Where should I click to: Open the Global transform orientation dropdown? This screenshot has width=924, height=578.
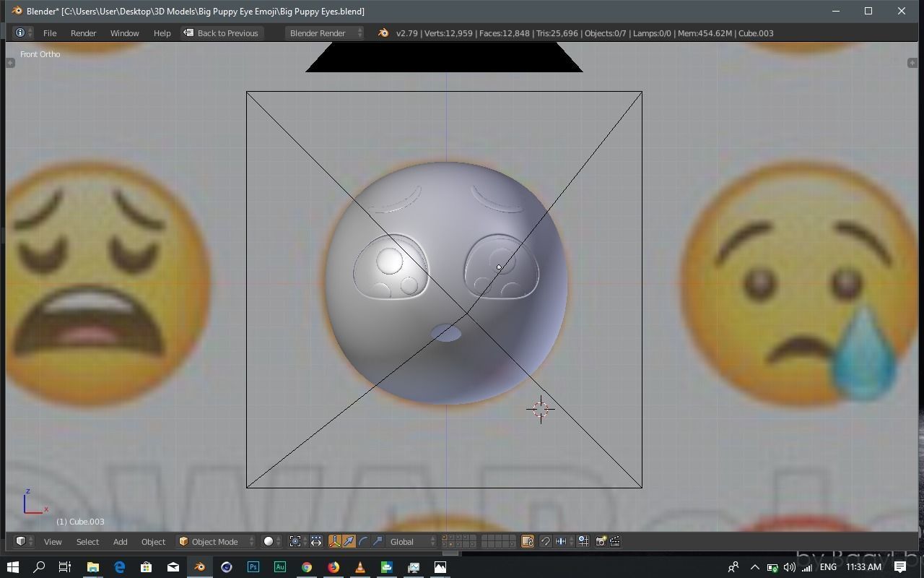click(x=411, y=541)
